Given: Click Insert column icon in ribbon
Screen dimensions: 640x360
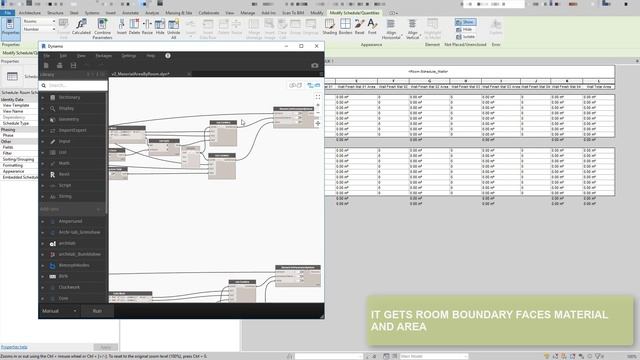Looking at the screenshot, I should point(122,27).
